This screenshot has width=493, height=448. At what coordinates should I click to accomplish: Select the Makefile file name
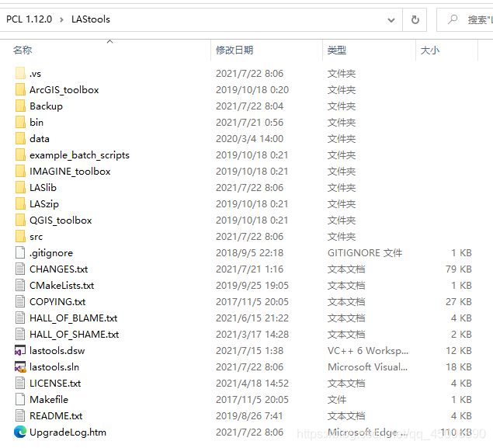pos(49,400)
